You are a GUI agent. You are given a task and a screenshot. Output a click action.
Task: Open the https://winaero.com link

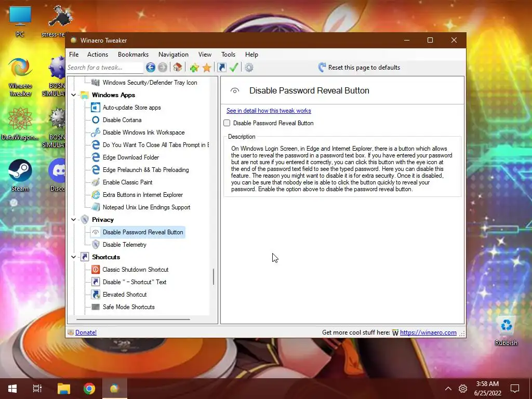[428, 332]
